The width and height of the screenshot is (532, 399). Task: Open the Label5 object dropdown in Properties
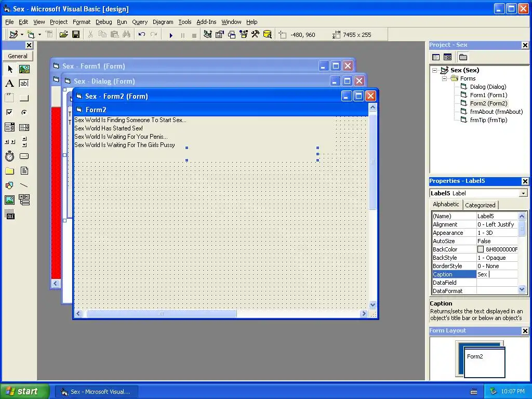[524, 193]
